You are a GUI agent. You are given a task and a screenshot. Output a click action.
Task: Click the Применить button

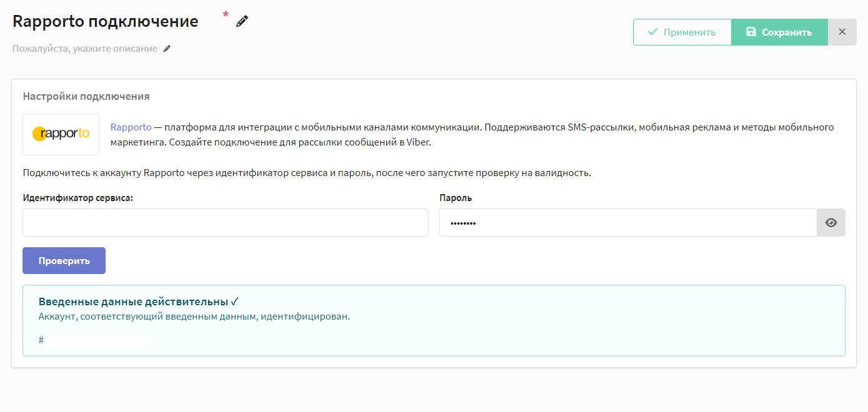pos(682,32)
